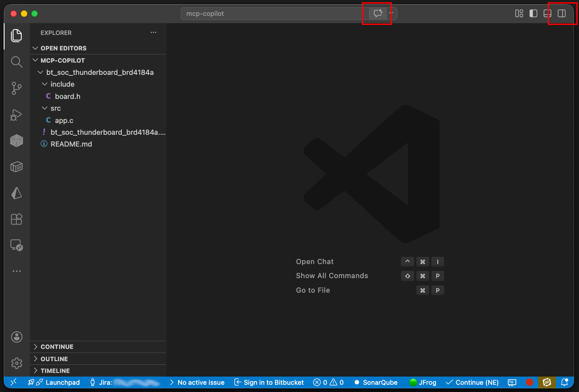The width and height of the screenshot is (579, 392).
Task: Open the container-shaped icon in the activity bar
Action: coord(16,167)
